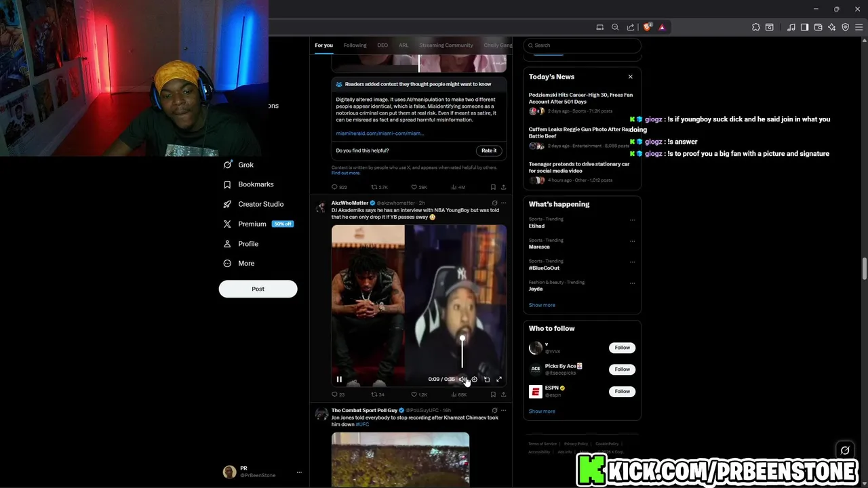The width and height of the screenshot is (868, 488).
Task: Expand More menu in left sidebar
Action: (x=239, y=263)
